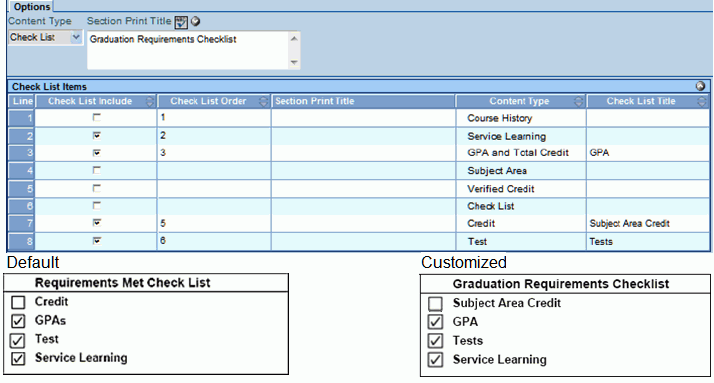Check the include box for Verified Credit
Viewport: 714px width, 383px height.
[x=97, y=188]
